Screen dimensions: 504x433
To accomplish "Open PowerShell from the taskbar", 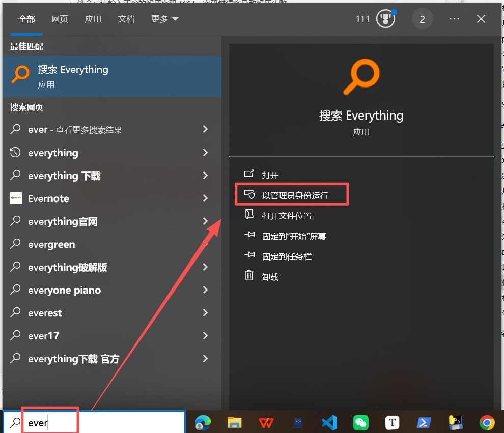I will click(x=424, y=423).
